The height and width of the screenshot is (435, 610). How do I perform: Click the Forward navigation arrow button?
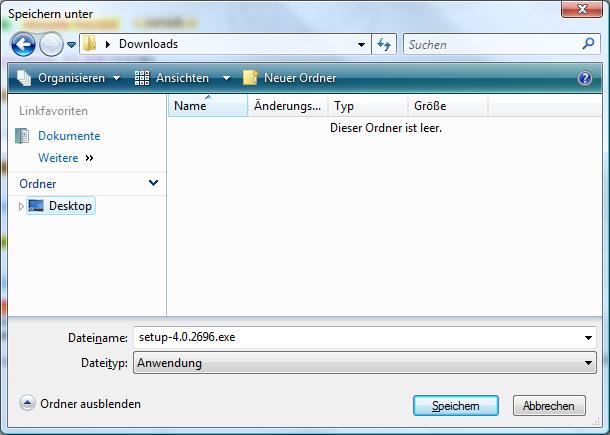[x=50, y=45]
